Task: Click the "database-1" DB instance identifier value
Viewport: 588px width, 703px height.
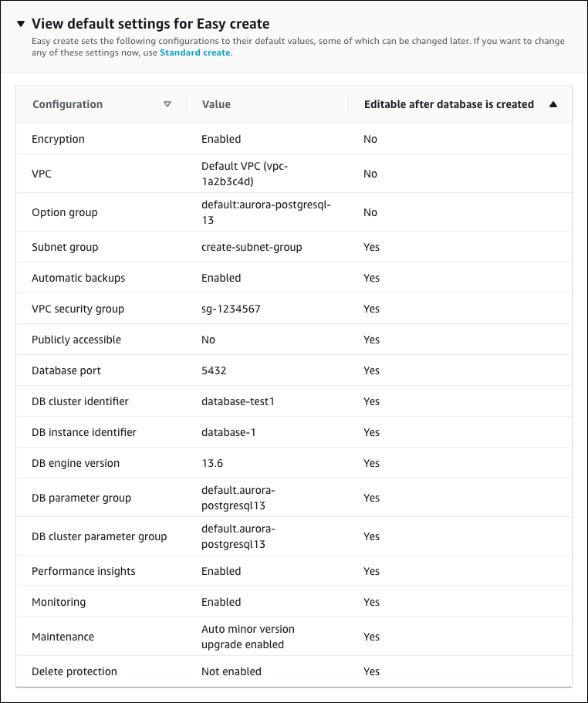Action: (x=228, y=432)
